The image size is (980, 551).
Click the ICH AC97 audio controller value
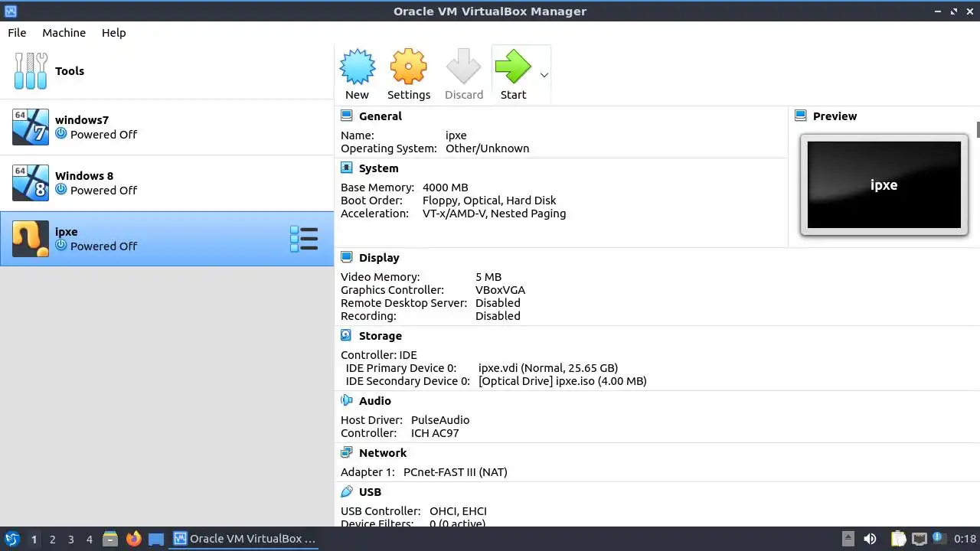(435, 433)
